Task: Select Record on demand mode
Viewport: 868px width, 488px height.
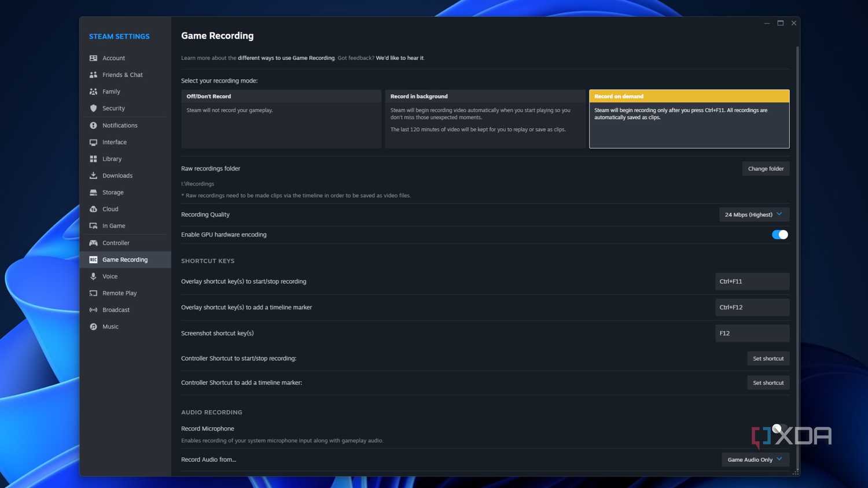Action: click(689, 119)
